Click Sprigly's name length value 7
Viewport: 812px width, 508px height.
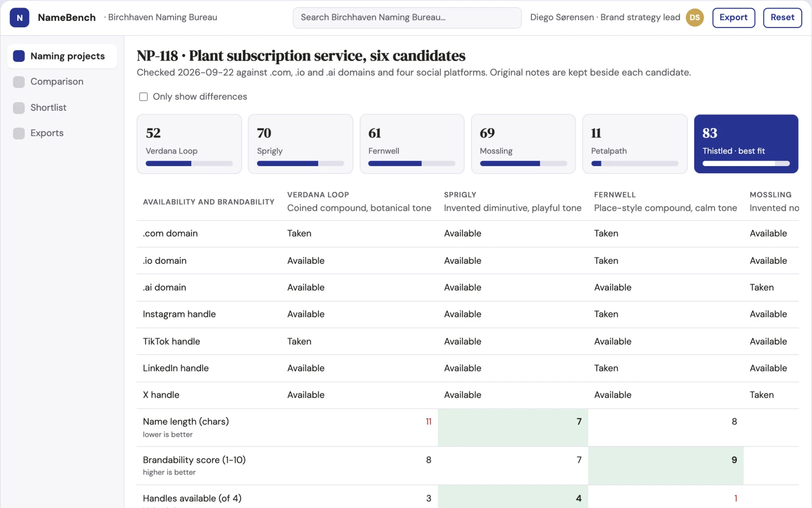point(579,422)
